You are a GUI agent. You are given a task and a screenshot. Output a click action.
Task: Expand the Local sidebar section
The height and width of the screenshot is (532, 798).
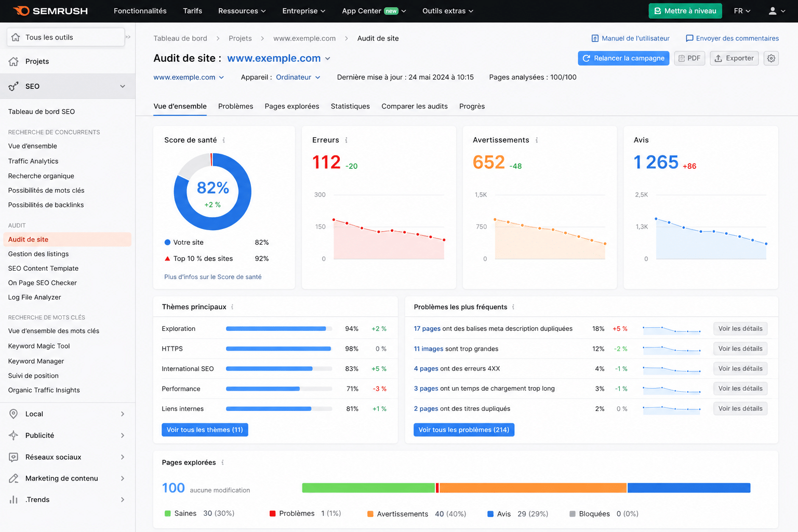(x=123, y=414)
